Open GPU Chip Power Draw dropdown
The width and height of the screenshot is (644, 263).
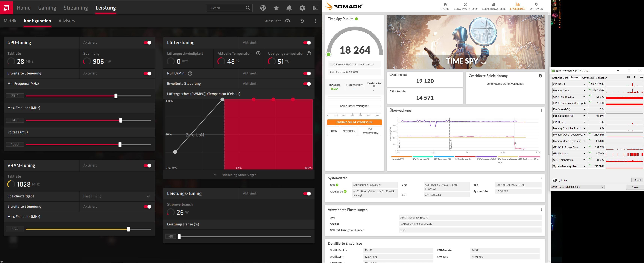[x=584, y=147]
